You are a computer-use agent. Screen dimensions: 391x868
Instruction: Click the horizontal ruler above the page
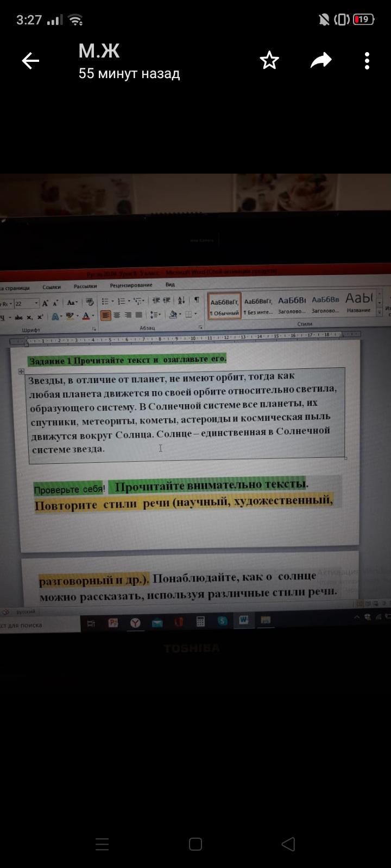(x=185, y=339)
